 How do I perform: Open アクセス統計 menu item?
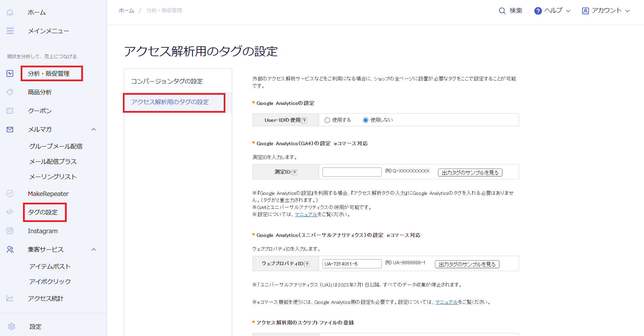click(46, 298)
